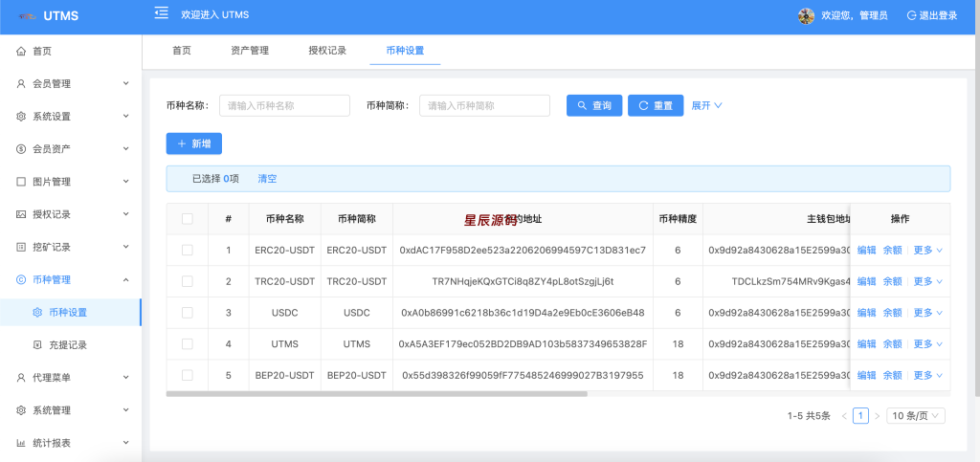This screenshot has width=980, height=462.
Task: Open 更多 dropdown in ERC20-USDT row
Action: point(928,250)
